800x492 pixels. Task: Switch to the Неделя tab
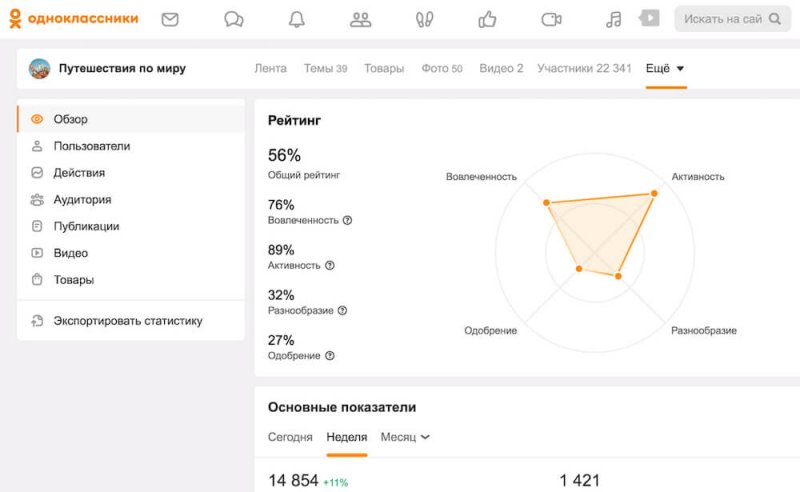coord(347,437)
